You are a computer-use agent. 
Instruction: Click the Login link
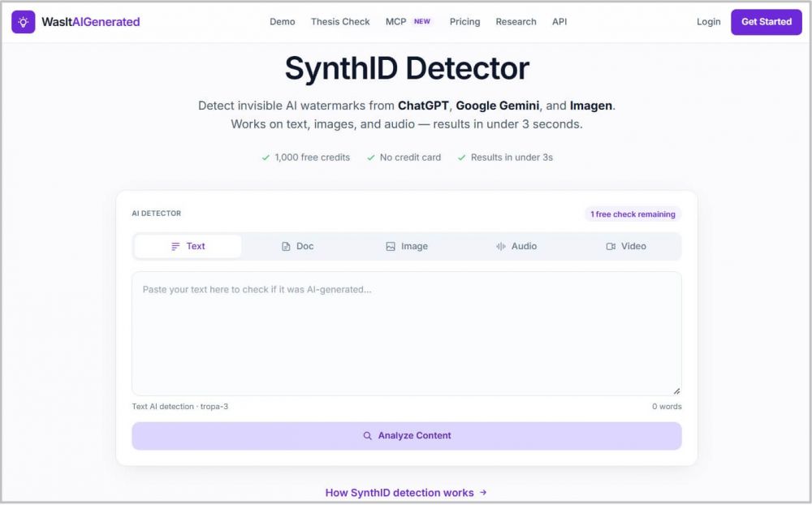pyautogui.click(x=708, y=22)
